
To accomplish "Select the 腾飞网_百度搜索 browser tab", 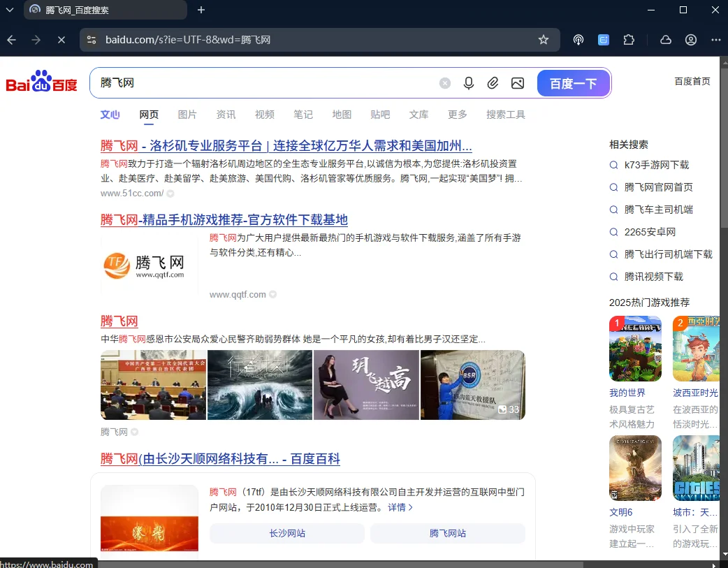I will point(105,10).
